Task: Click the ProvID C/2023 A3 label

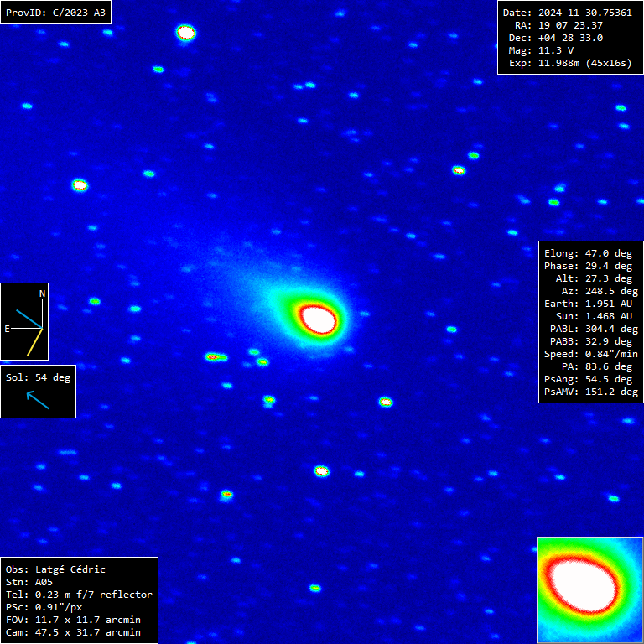Action: point(55,13)
